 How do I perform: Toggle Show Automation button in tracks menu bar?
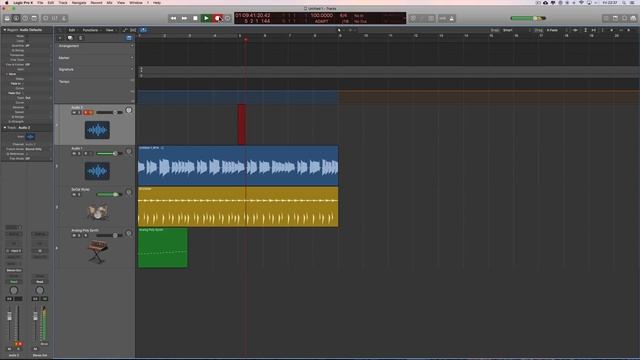tap(125, 30)
